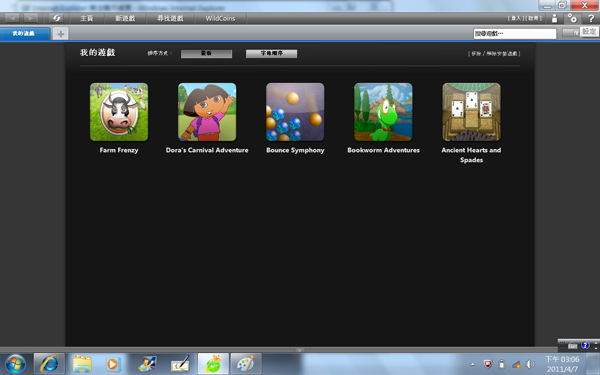This screenshot has width=600, height=375.
Task: Add a new tab with the plus button
Action: coord(60,34)
